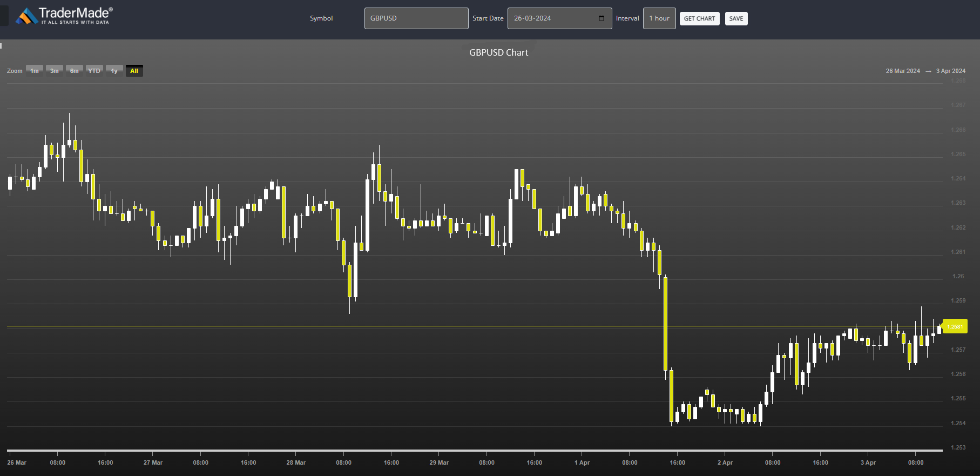980x476 pixels.
Task: Click the TraderMade logo
Action: 64,16
